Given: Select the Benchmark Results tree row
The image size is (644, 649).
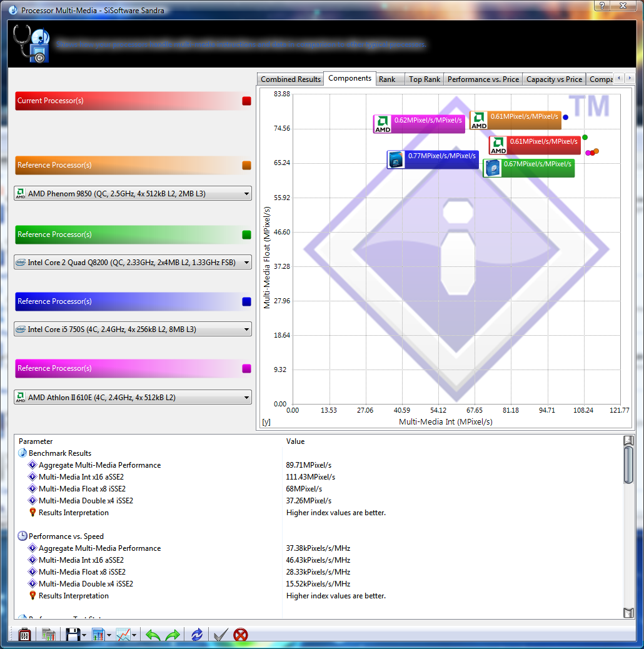Looking at the screenshot, I should pyautogui.click(x=60, y=453).
